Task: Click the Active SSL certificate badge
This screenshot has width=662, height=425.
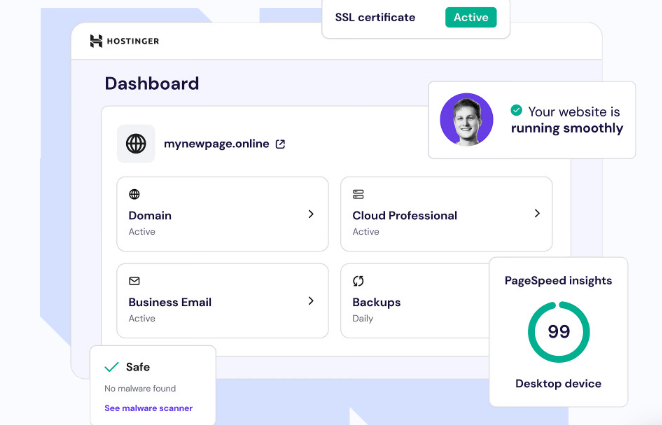Action: tap(470, 17)
